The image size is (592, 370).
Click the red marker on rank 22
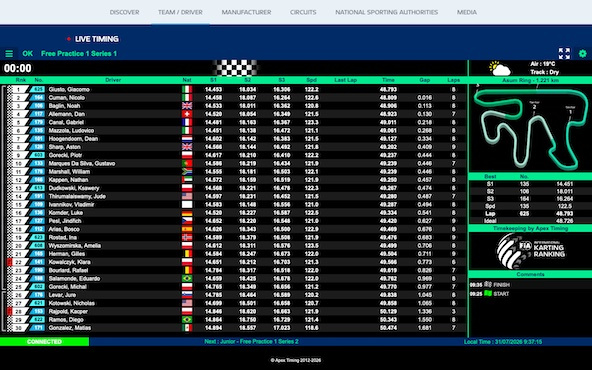[x=9, y=262]
